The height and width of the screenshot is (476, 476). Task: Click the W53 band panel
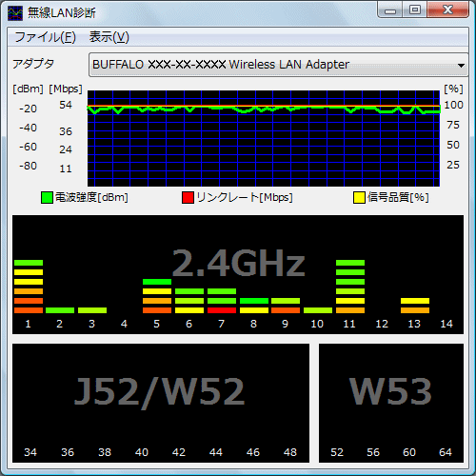391,403
